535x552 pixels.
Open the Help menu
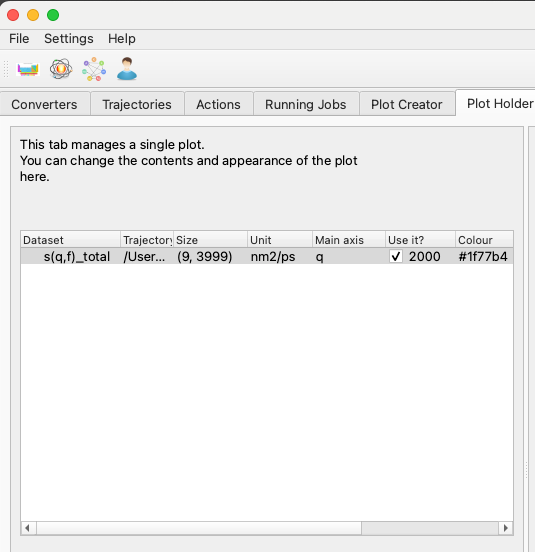(x=121, y=39)
